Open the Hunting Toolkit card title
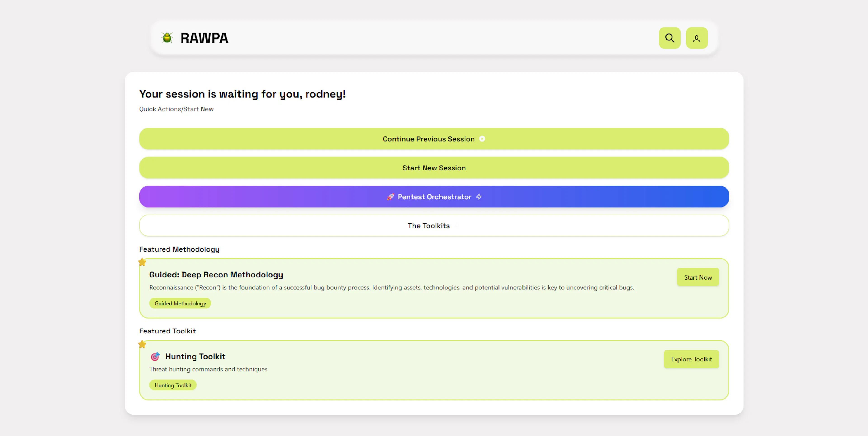The height and width of the screenshot is (436, 868). coord(195,356)
